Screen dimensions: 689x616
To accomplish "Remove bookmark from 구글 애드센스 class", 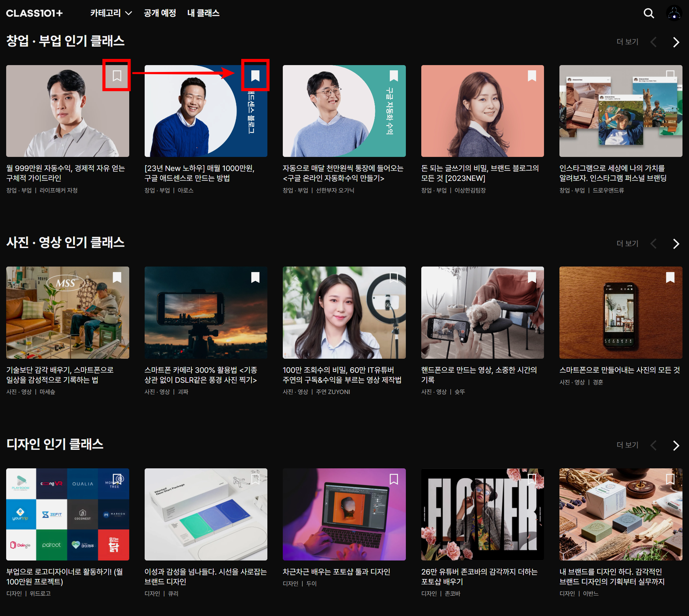I will 255,75.
